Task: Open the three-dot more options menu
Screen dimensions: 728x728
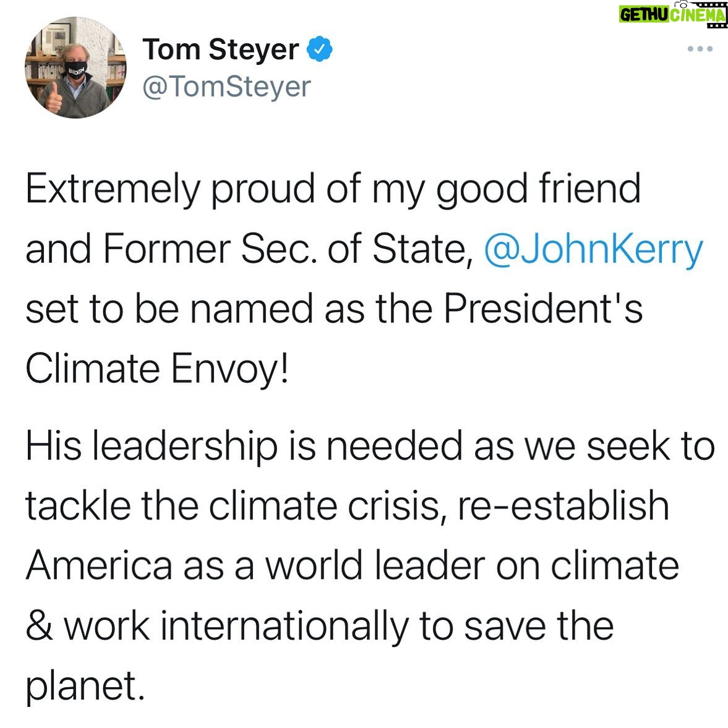Action: [700, 49]
